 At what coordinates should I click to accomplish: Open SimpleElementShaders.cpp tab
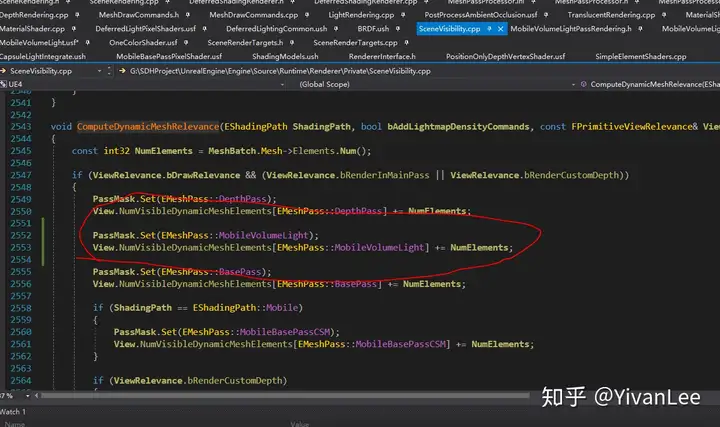pos(641,56)
